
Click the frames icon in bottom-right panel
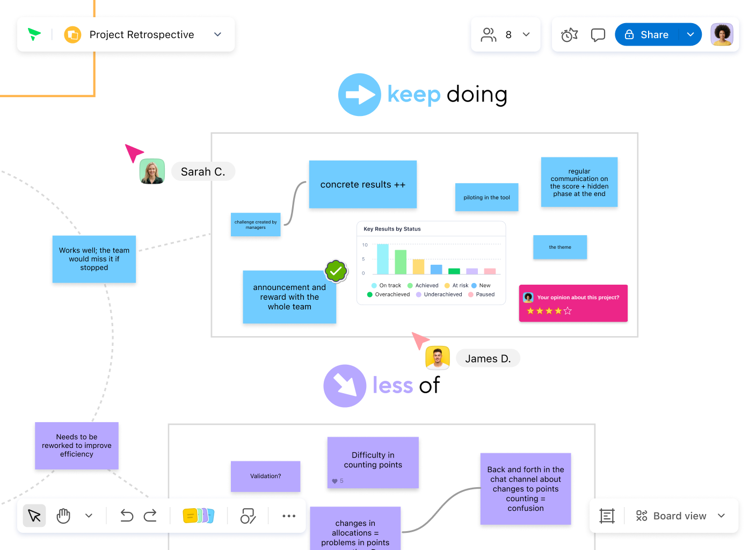pyautogui.click(x=607, y=516)
